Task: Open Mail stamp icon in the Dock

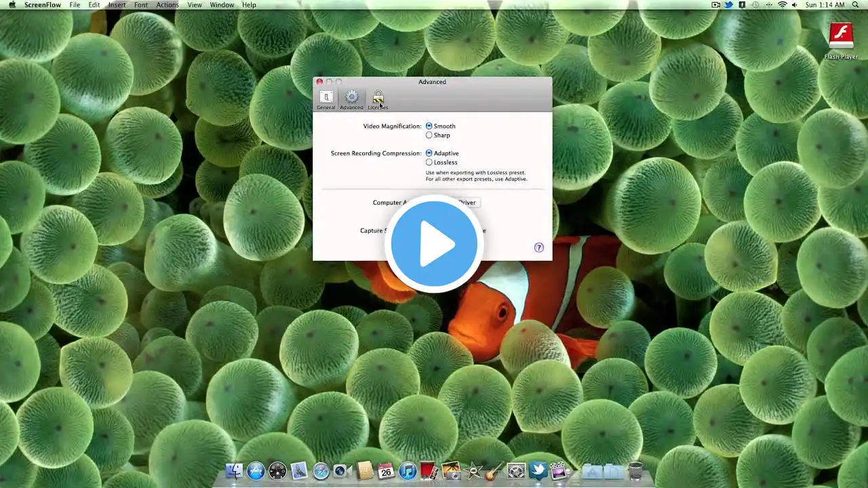Action: tap(299, 471)
